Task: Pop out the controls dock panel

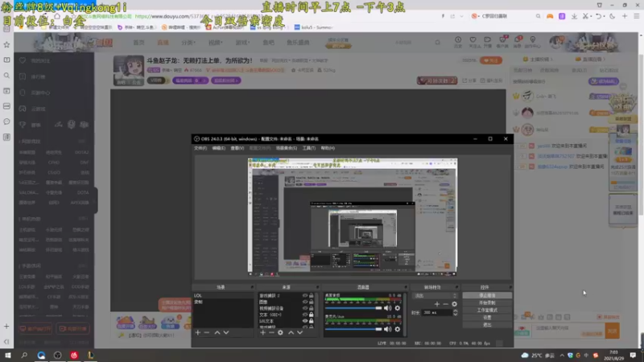Action: [510, 287]
